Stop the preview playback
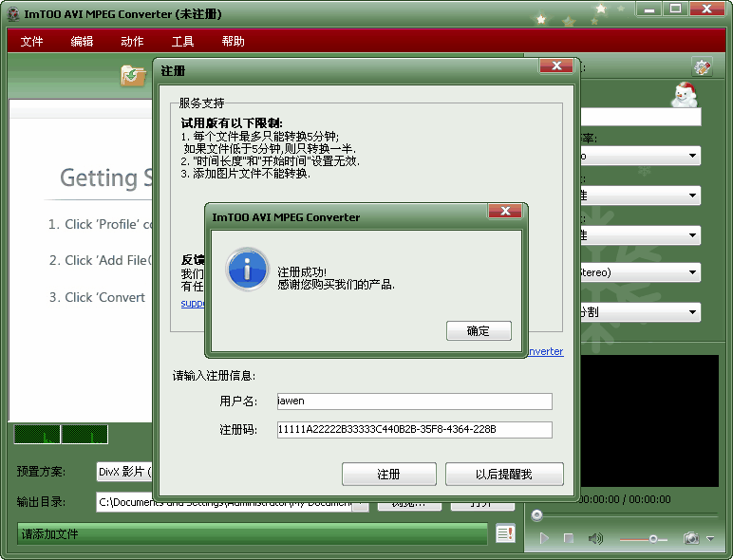Screen dimensions: 733x560 click(569, 538)
